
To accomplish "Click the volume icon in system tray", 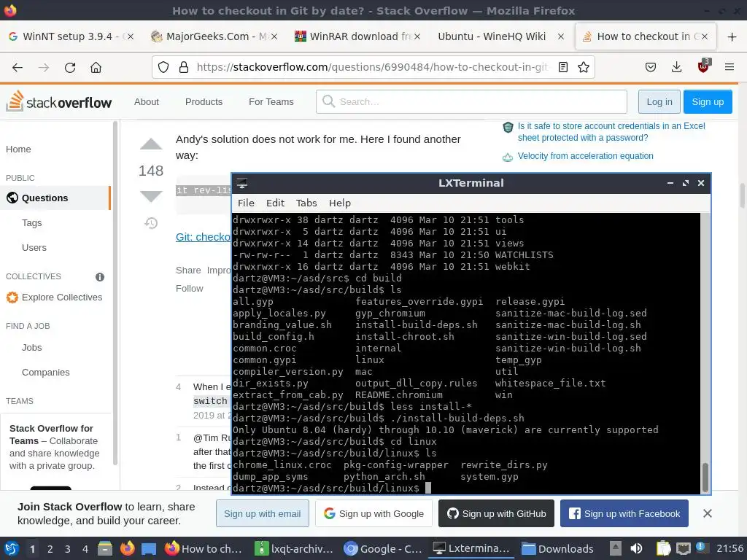I will pos(636,548).
